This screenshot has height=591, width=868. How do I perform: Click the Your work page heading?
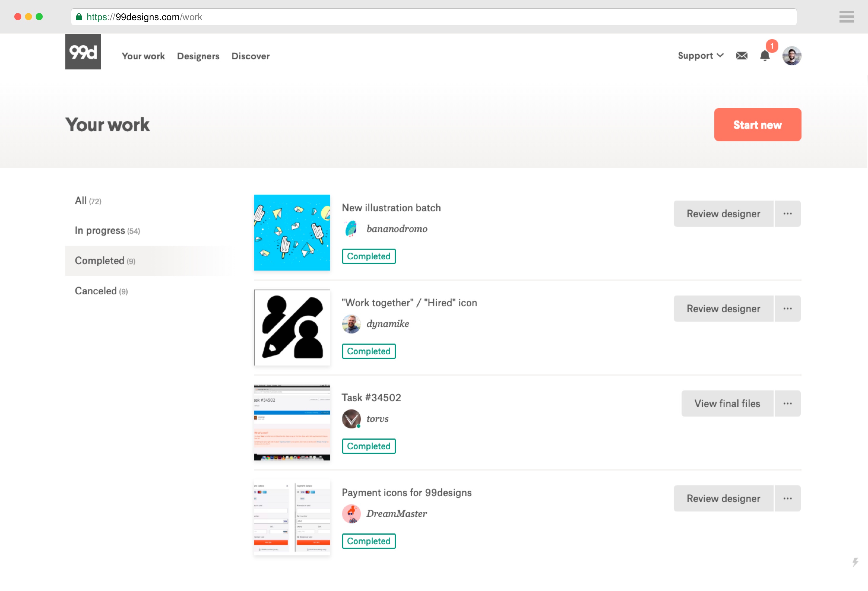(x=107, y=124)
